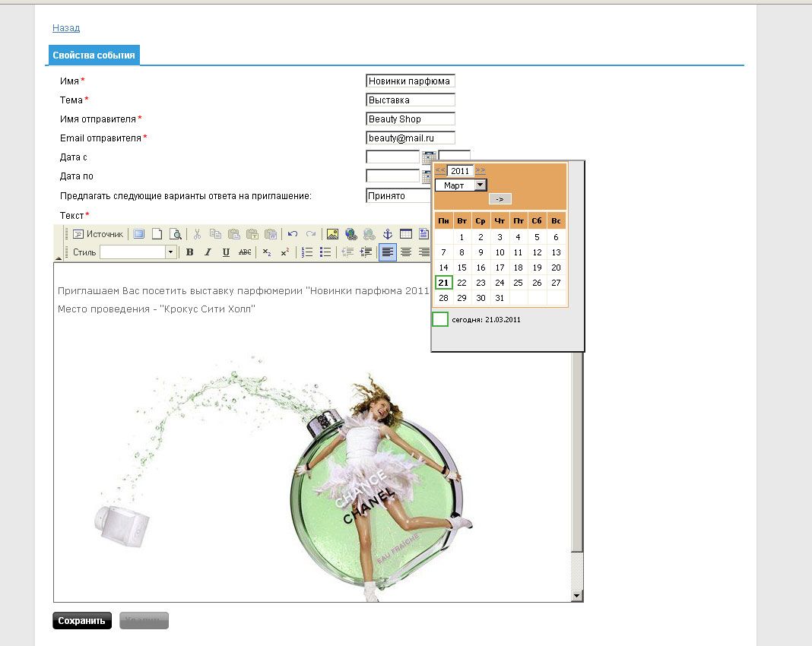The width and height of the screenshot is (812, 646).
Task: Select day 31 in the calendar
Action: [x=500, y=298]
